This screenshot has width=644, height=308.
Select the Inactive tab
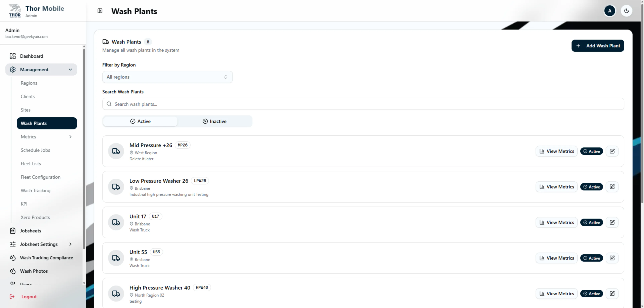click(214, 121)
